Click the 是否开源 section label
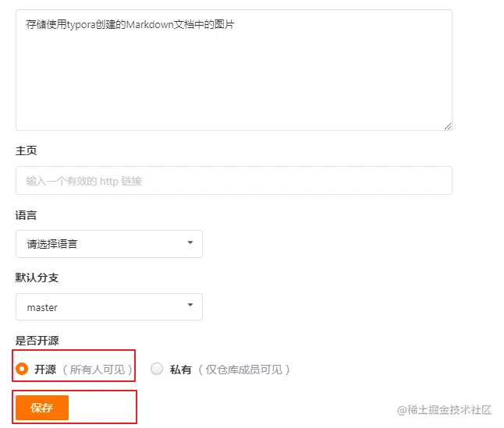The height and width of the screenshot is (428, 504). (37, 341)
